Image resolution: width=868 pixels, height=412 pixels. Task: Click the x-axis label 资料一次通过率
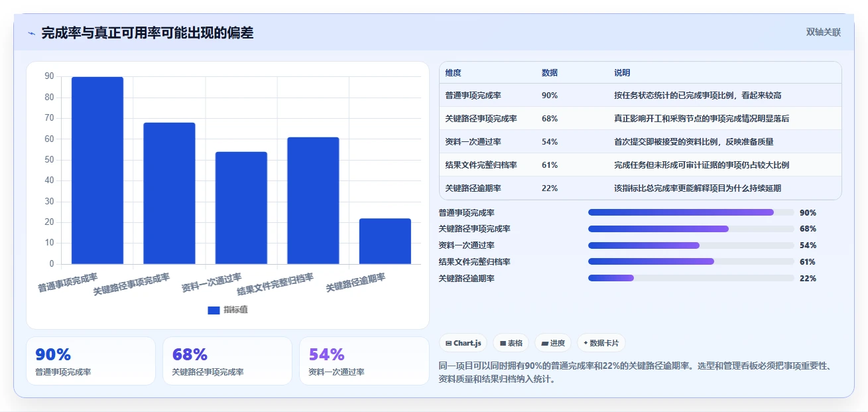coord(212,283)
